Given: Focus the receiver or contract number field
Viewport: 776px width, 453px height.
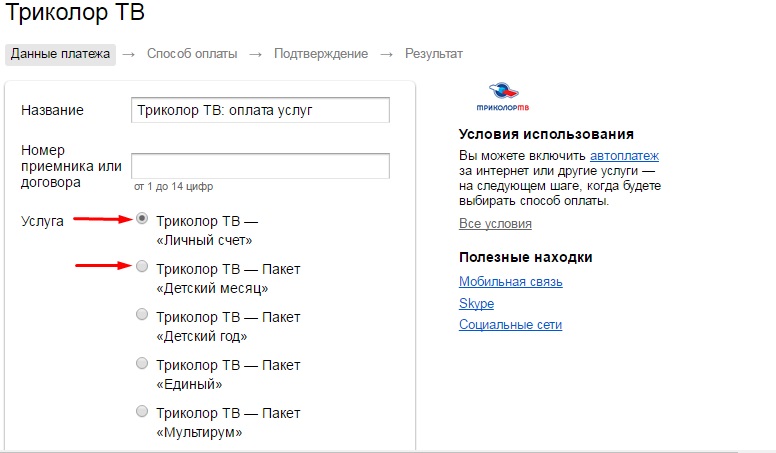Looking at the screenshot, I should pyautogui.click(x=260, y=165).
